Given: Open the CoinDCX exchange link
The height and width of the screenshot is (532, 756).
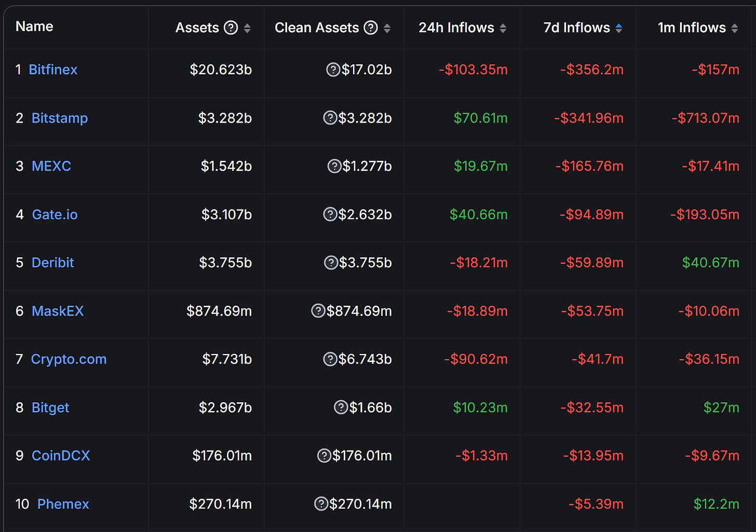Looking at the screenshot, I should [x=61, y=456].
